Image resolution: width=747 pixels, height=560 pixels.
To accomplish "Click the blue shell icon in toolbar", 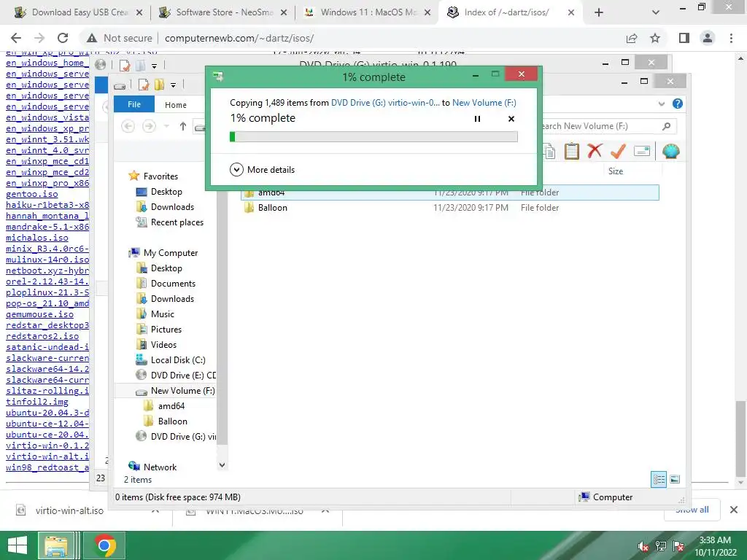I will [x=671, y=152].
